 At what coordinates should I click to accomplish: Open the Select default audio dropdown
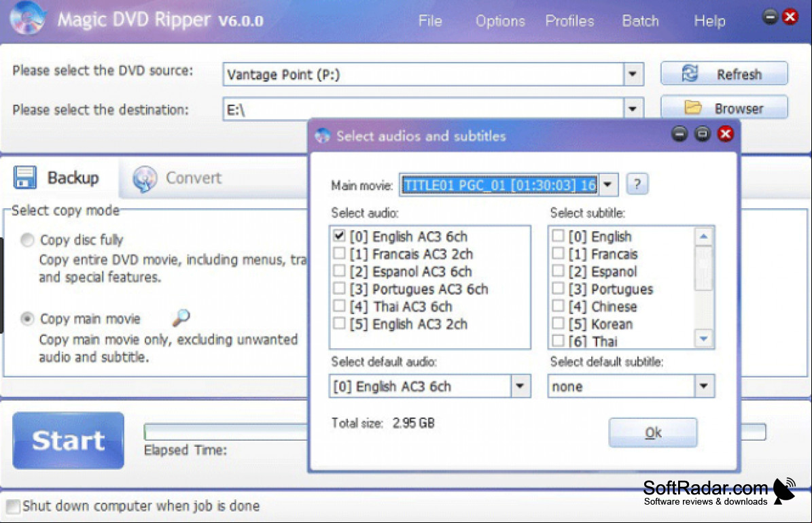coord(520,386)
